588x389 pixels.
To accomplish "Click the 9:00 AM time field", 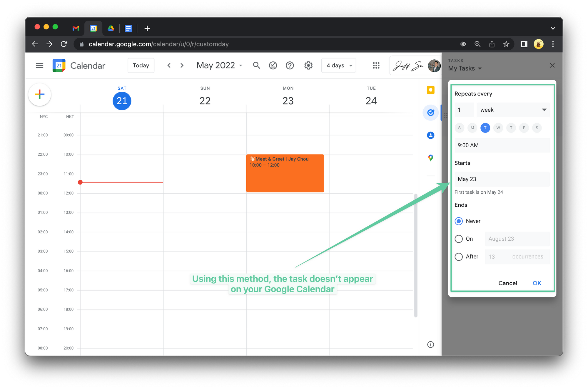I will coord(502,145).
